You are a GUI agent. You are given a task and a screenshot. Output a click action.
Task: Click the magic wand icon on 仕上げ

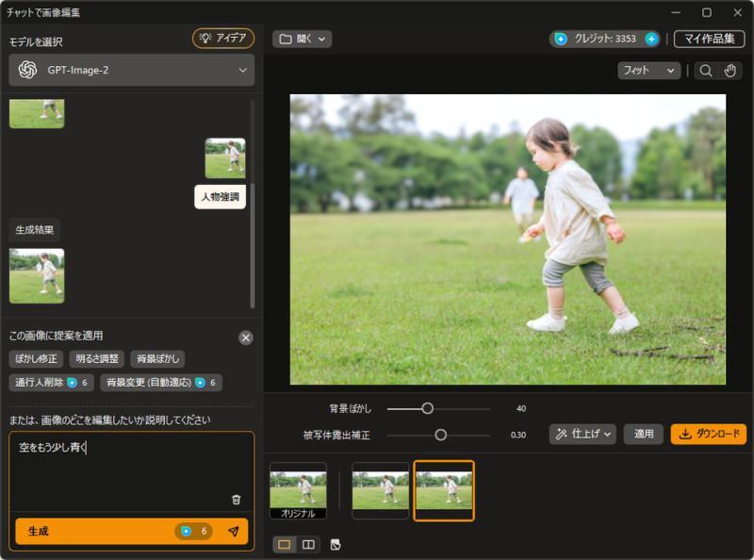click(x=561, y=435)
